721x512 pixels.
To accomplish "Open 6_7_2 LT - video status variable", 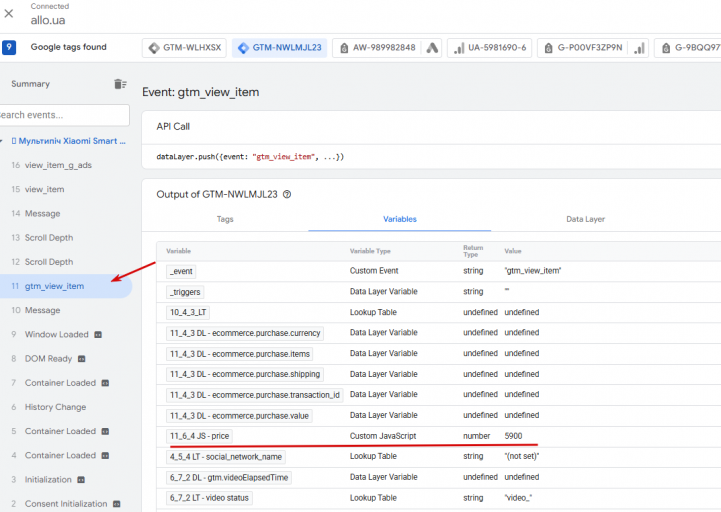I will [x=209, y=498].
